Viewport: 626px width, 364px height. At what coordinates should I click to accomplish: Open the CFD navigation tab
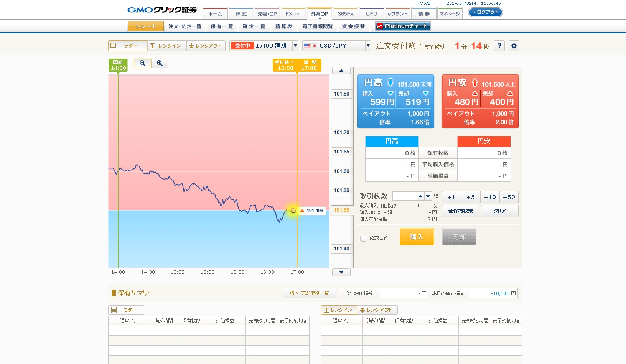(x=372, y=13)
